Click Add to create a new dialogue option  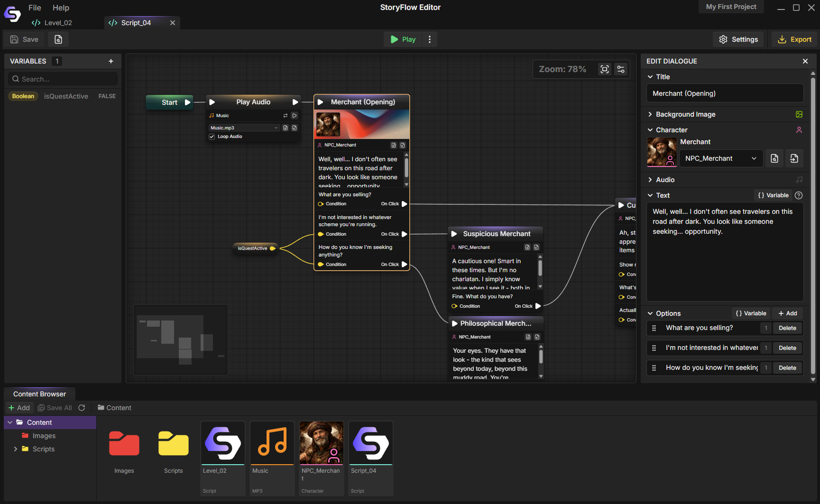coord(787,313)
